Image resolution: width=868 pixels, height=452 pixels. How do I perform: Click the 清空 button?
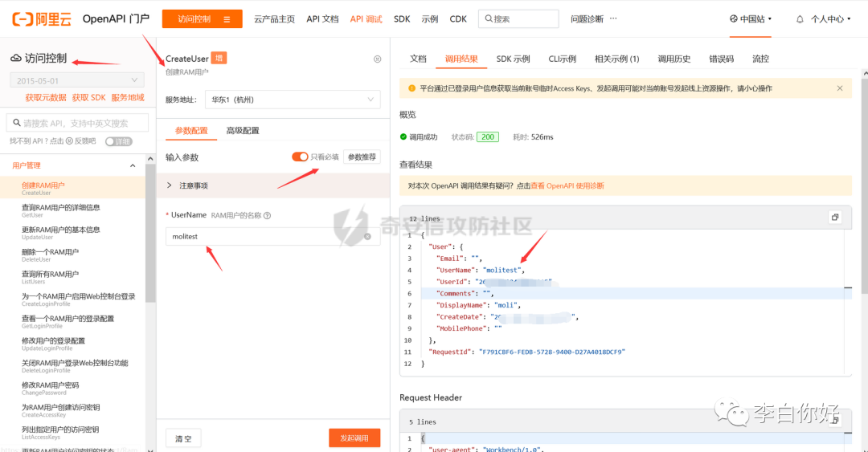pyautogui.click(x=183, y=438)
